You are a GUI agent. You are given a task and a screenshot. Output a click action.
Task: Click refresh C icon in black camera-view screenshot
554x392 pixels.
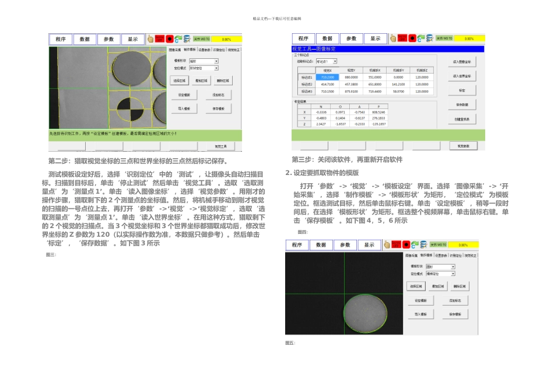coord(415,244)
